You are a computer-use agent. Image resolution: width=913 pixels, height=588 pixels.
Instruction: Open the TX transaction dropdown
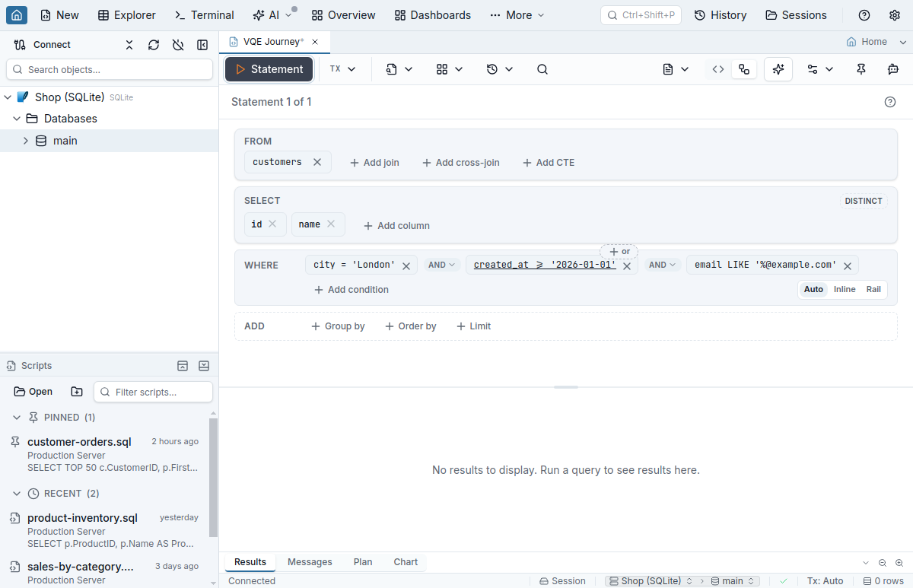pyautogui.click(x=343, y=69)
